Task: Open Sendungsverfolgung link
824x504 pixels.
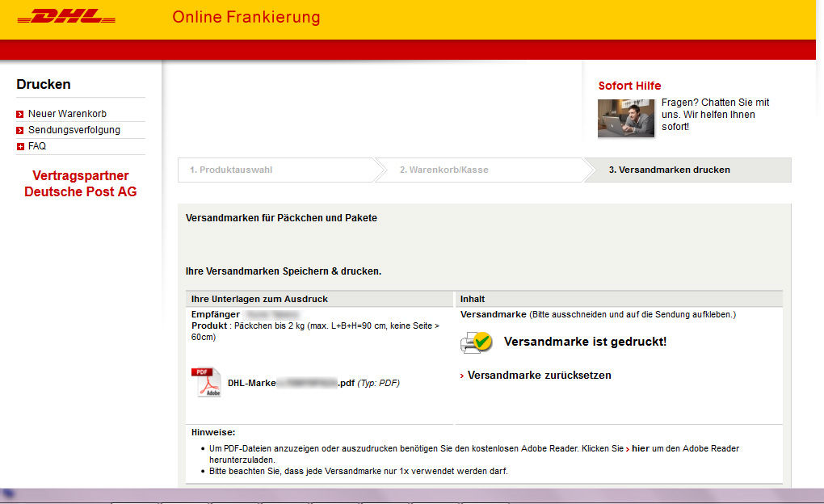Action: pos(74,130)
